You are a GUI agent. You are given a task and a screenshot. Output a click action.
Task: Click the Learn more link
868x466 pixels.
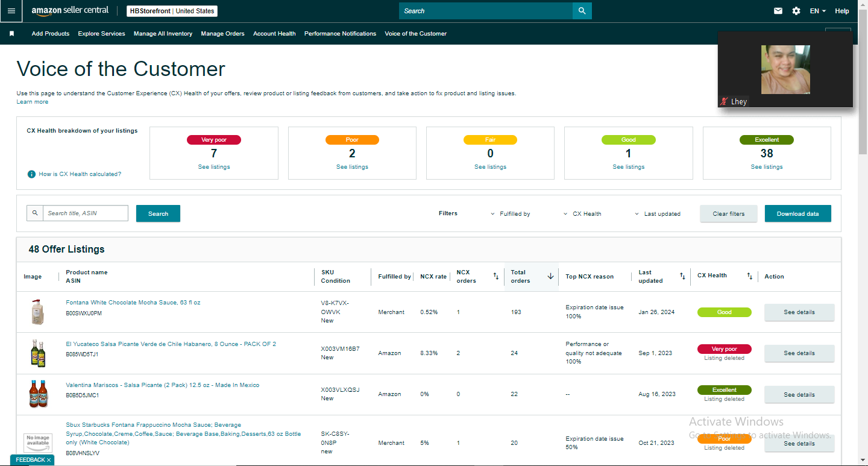coord(33,102)
